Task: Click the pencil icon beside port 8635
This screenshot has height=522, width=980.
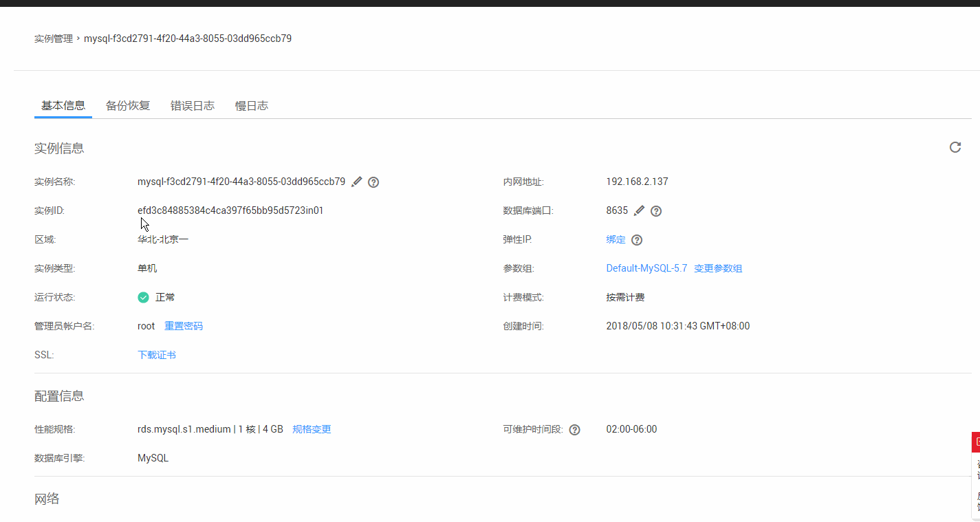Action: coord(639,210)
